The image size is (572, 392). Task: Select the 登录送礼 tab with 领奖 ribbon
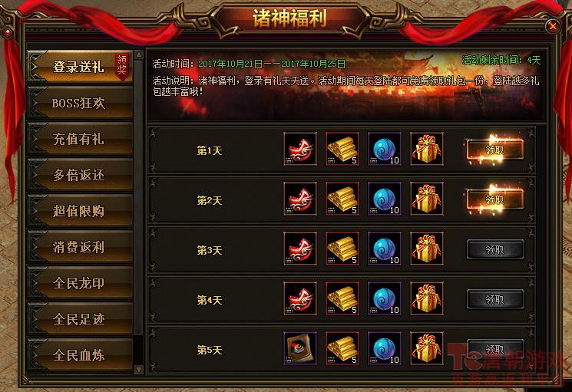80,67
